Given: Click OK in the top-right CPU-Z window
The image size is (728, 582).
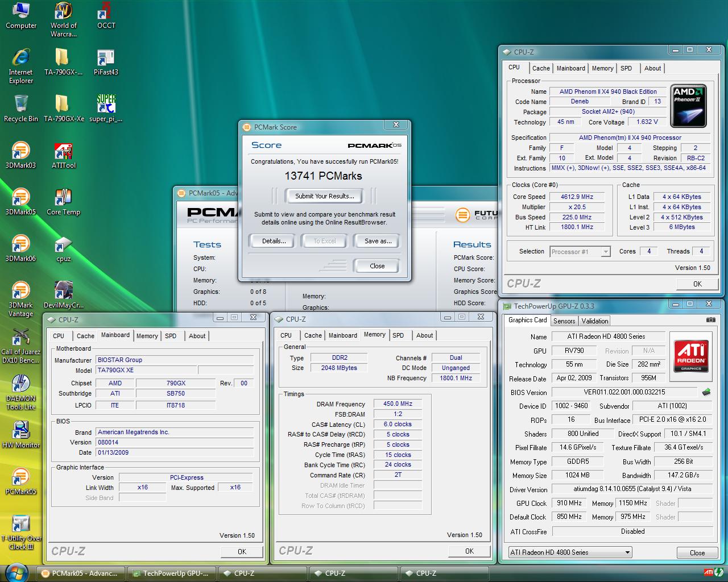Looking at the screenshot, I should (697, 284).
